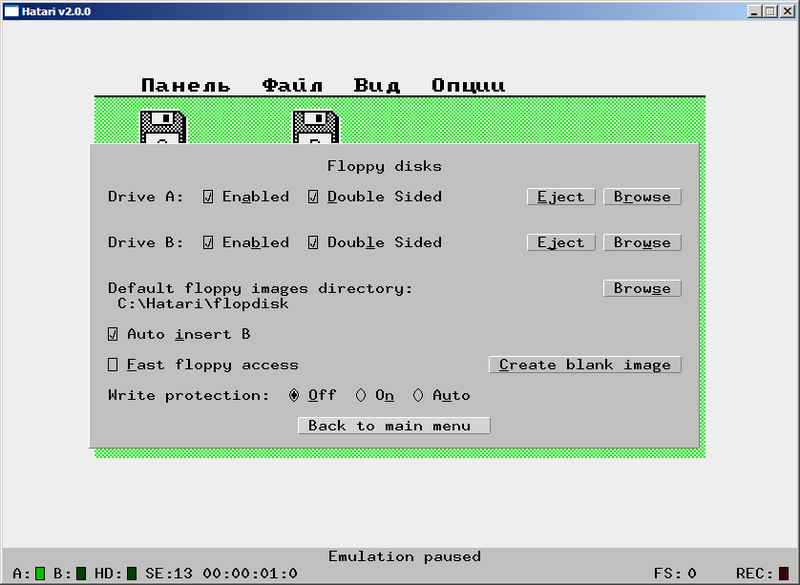This screenshot has height=585, width=800.
Task: Click the 00:00:01:0 timer value
Action: pos(250,573)
